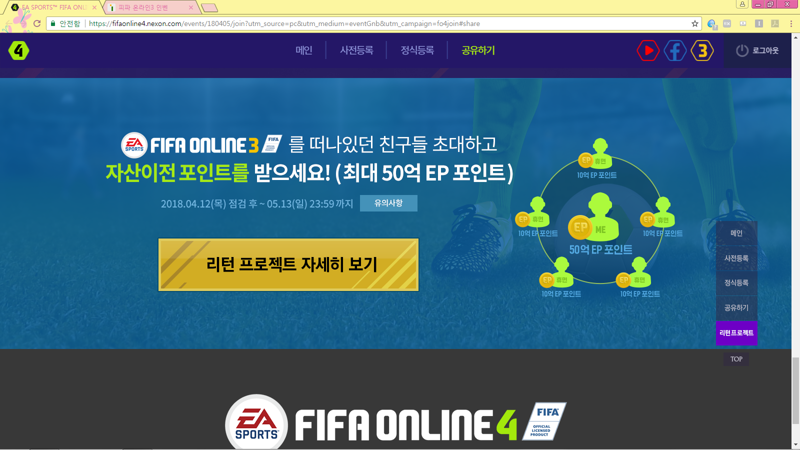The image size is (800, 450).
Task: Click the Chrome user profile icon
Action: pyautogui.click(x=742, y=4)
